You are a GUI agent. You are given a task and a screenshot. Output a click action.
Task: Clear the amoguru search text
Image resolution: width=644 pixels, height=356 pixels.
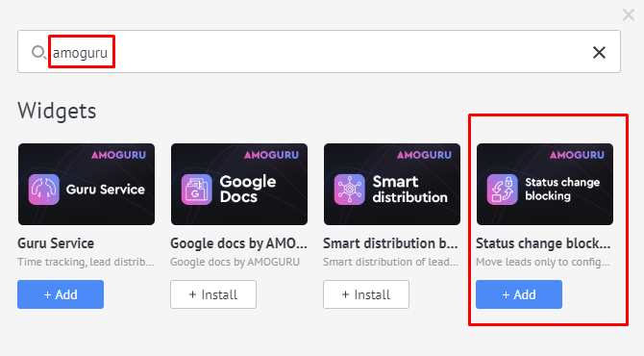click(599, 52)
